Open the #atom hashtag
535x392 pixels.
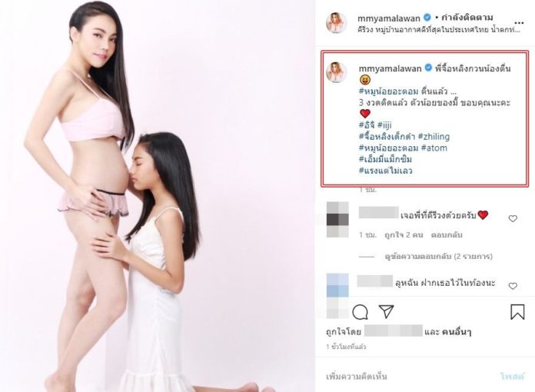434,148
